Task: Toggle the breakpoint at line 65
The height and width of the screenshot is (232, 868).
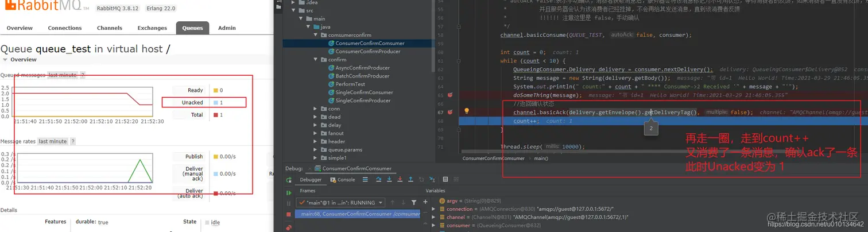Action: click(x=450, y=95)
